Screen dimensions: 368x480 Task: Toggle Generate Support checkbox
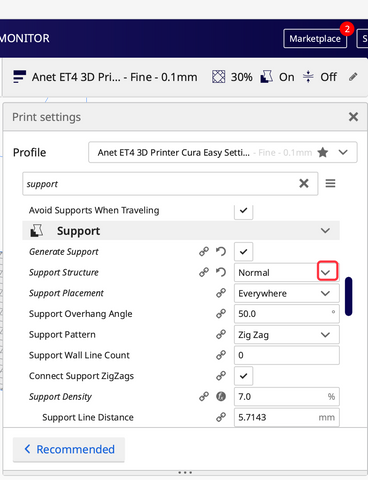(243, 251)
